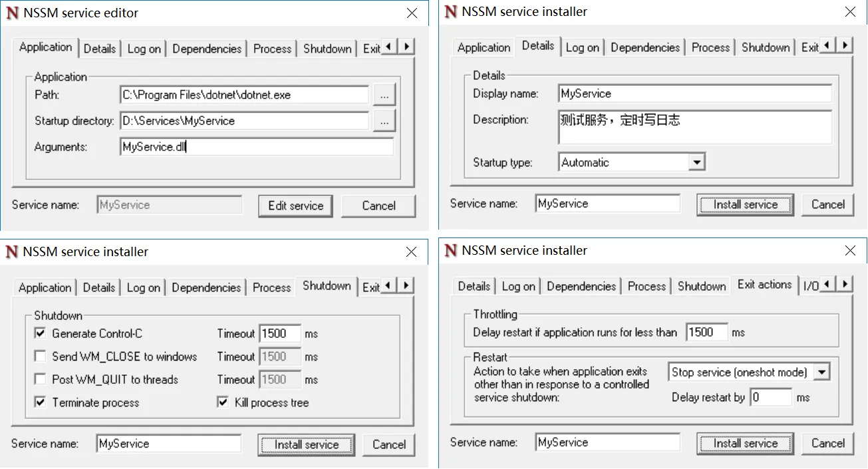
Task: Click the browse button for Startup directory
Action: click(384, 121)
